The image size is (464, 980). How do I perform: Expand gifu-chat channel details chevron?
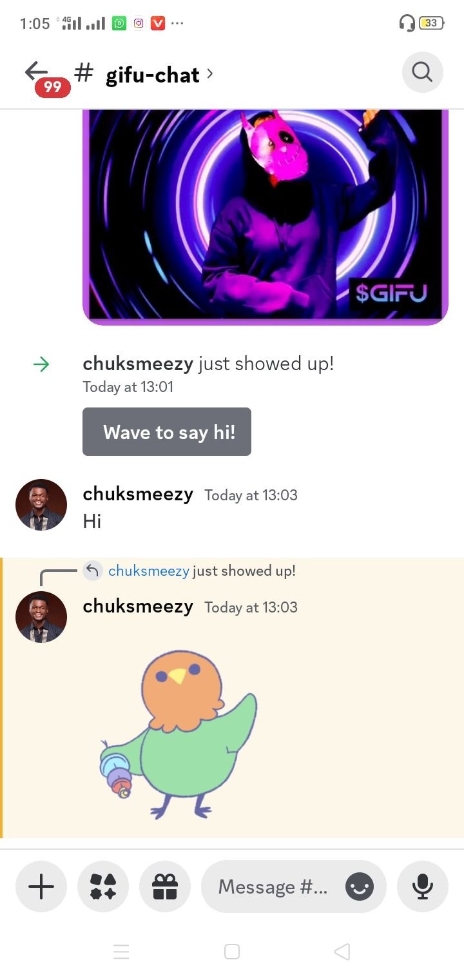tap(209, 74)
